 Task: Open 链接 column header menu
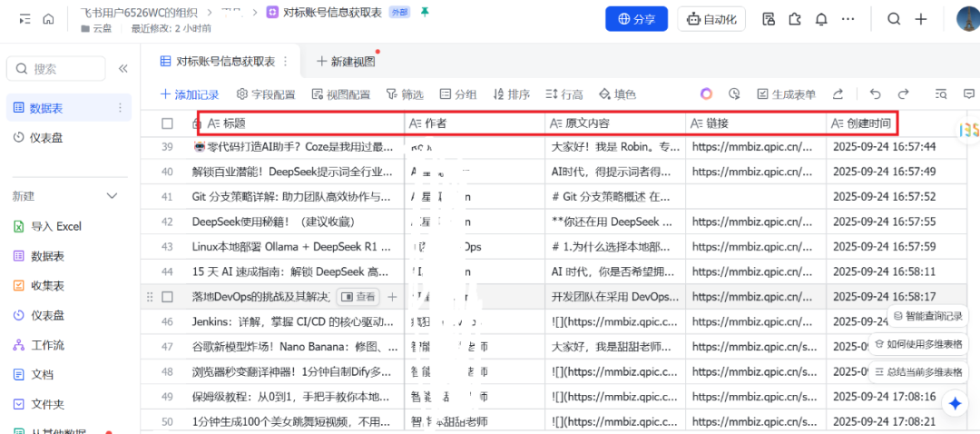[x=756, y=123]
